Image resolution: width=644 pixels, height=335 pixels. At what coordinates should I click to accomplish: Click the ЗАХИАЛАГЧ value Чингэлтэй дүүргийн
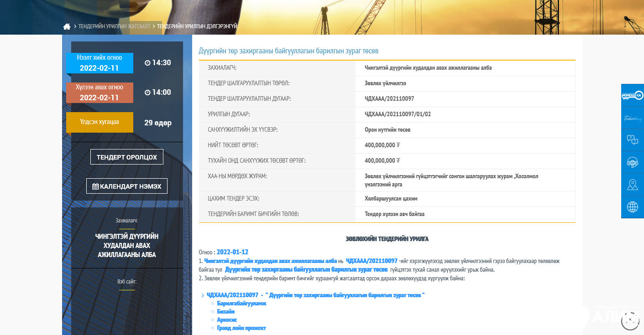tap(428, 68)
